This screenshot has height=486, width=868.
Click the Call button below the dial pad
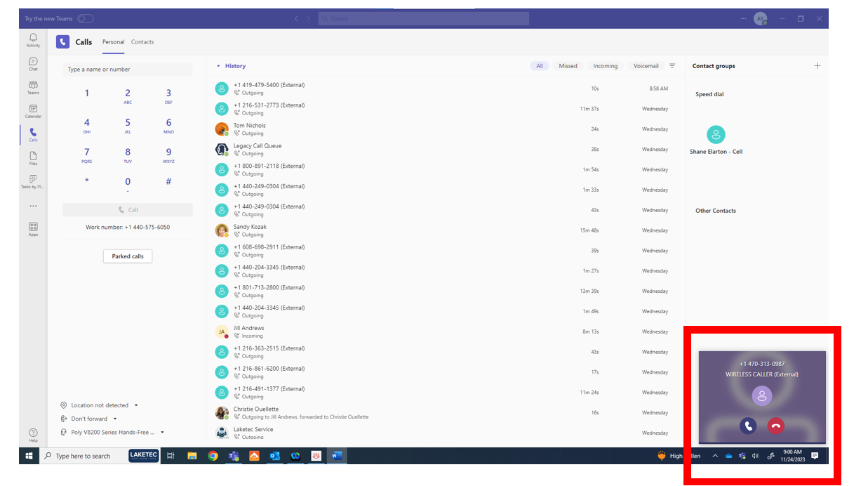tap(128, 210)
